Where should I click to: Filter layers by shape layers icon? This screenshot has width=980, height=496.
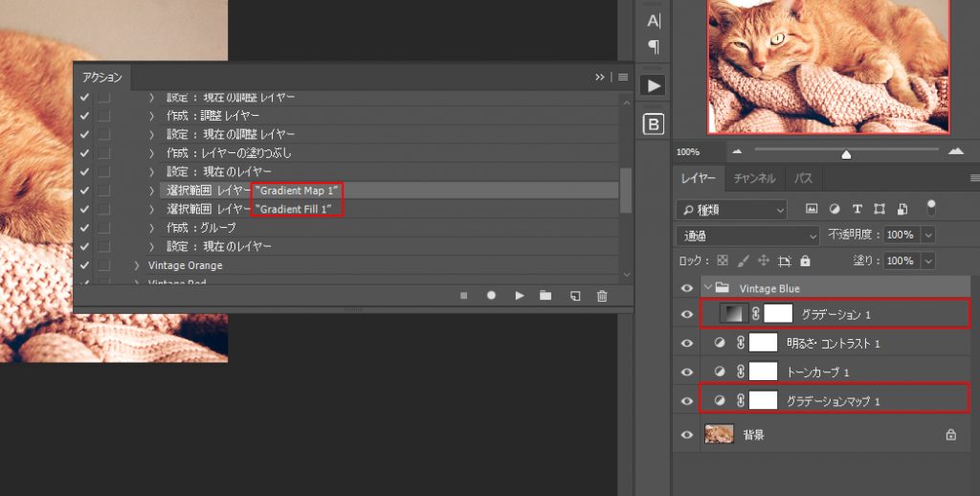[x=880, y=209]
